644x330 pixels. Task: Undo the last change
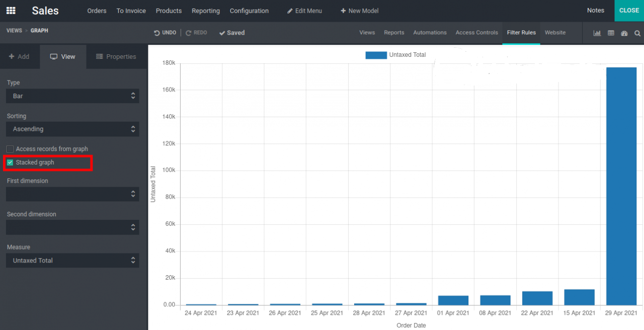coord(165,33)
